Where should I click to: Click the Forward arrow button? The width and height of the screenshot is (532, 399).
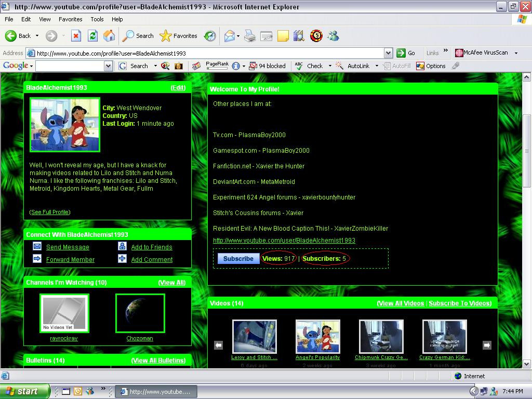(51, 36)
